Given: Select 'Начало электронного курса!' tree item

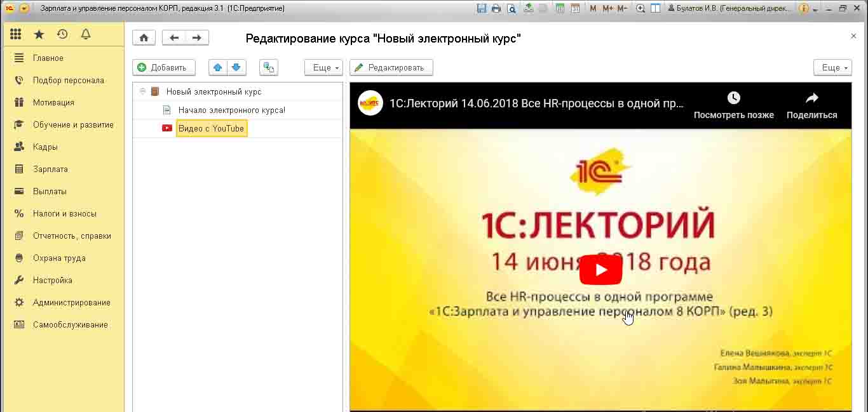Looking at the screenshot, I should (x=231, y=110).
